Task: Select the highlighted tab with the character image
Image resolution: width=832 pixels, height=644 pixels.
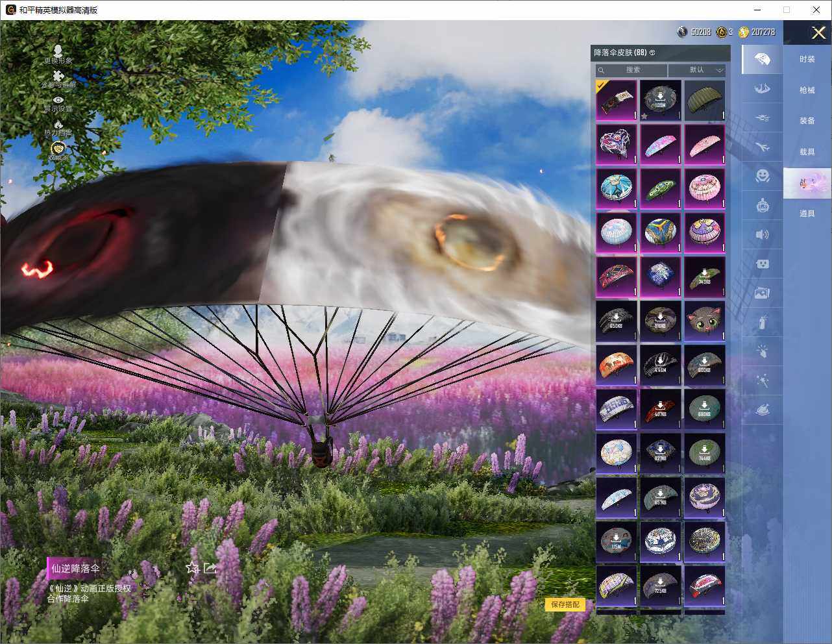Action: (x=807, y=183)
